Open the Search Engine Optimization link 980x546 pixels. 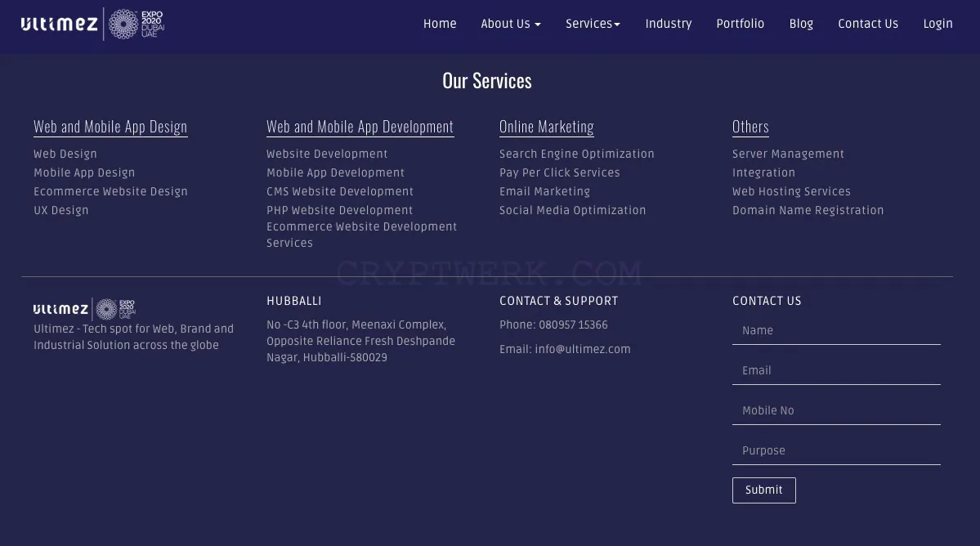click(x=576, y=154)
